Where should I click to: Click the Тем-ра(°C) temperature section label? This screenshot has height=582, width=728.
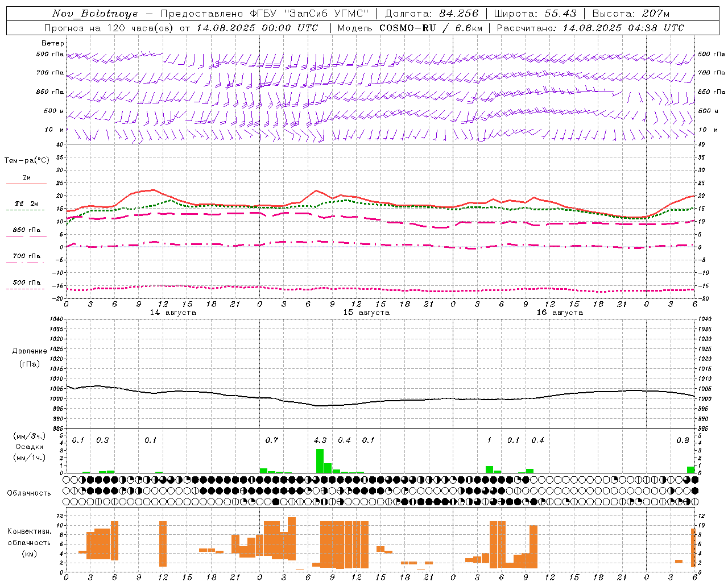(x=27, y=161)
